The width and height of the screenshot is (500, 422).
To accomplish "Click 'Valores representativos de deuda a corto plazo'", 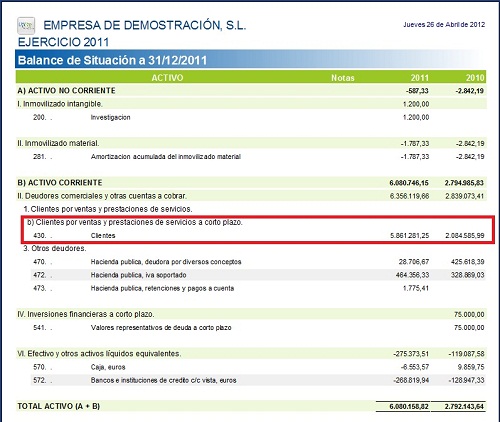I will (161, 328).
